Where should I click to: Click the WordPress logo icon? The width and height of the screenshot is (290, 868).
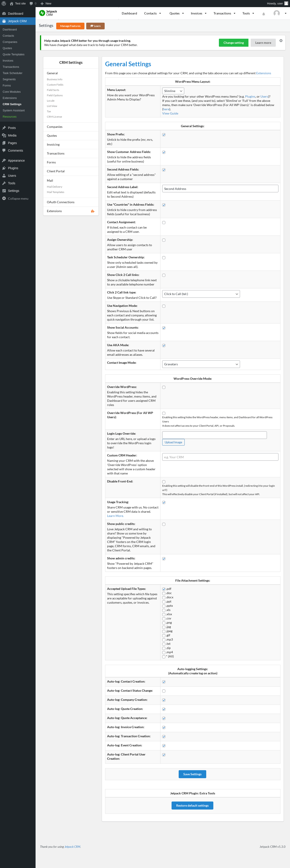click(4, 3)
